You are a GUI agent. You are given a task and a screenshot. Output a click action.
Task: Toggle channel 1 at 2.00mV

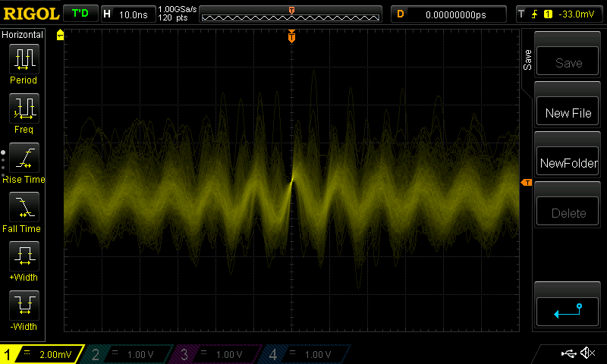[42, 354]
